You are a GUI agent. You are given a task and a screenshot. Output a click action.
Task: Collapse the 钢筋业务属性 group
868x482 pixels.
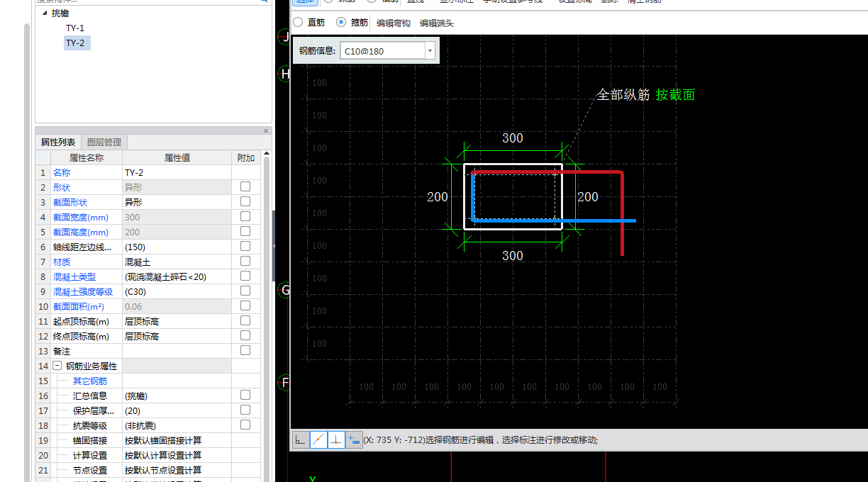tap(57, 366)
